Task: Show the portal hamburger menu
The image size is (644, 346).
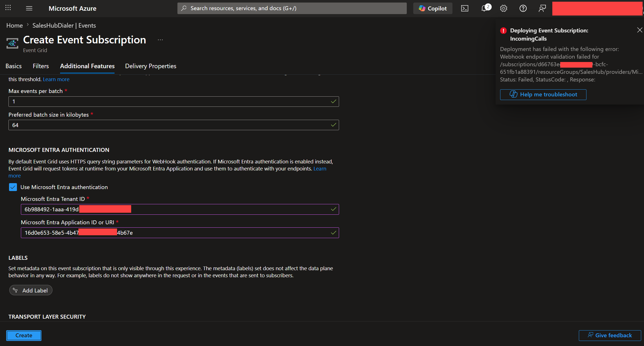Action: (x=29, y=8)
